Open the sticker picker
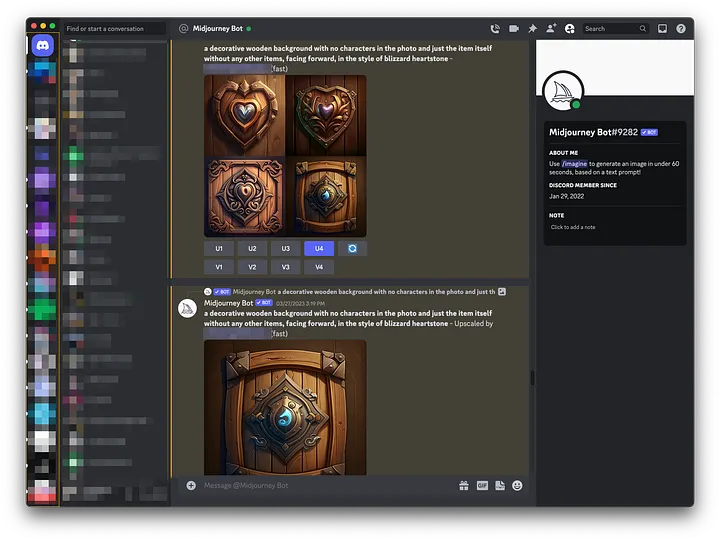This screenshot has width=720, height=541. click(x=499, y=486)
